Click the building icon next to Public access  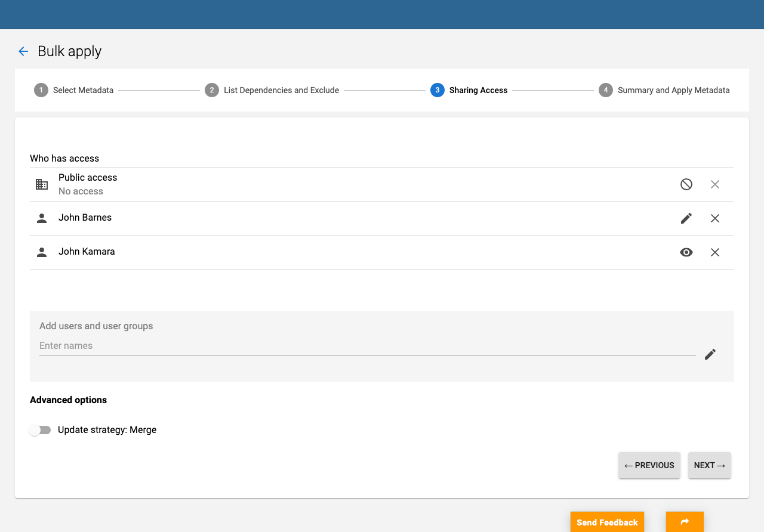pos(41,184)
